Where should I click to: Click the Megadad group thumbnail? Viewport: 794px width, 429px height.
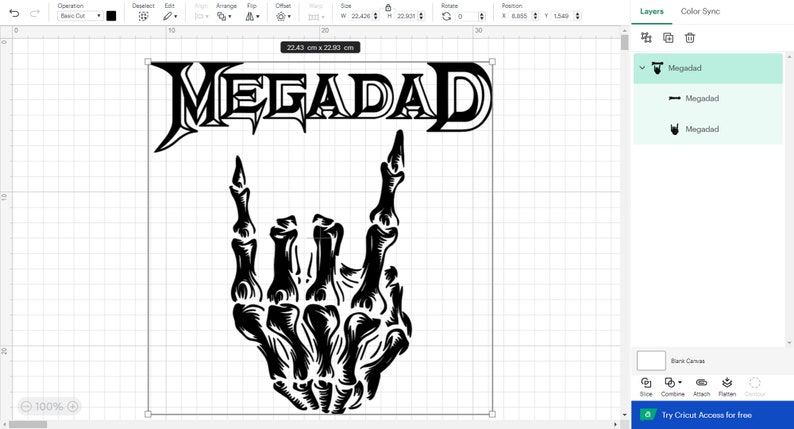click(x=657, y=68)
